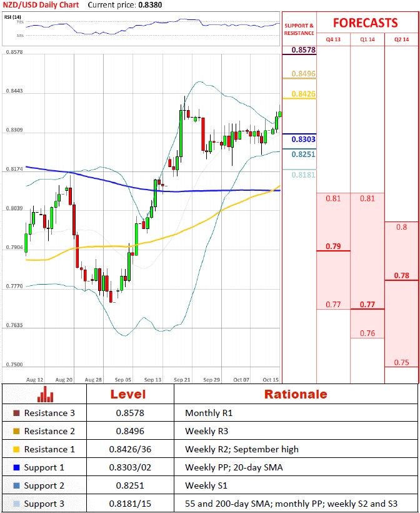Click the Support 2 color square
This screenshot has height=513, width=420.
(16, 485)
